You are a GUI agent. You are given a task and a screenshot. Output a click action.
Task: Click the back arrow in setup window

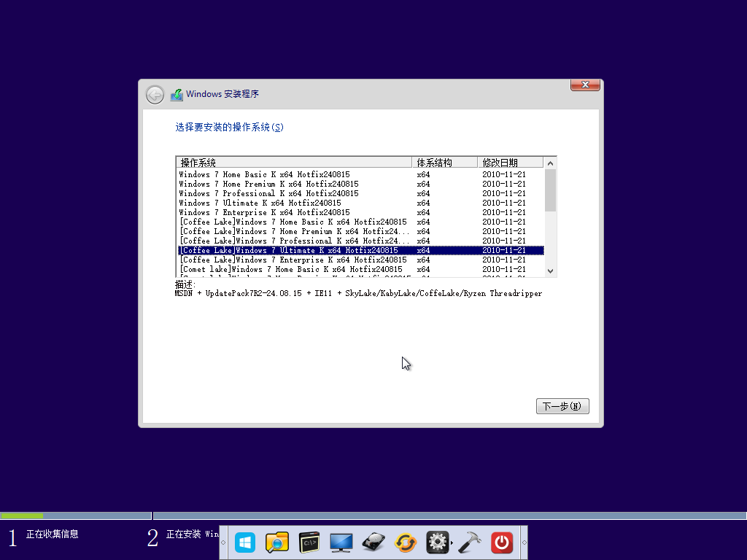pyautogui.click(x=155, y=95)
